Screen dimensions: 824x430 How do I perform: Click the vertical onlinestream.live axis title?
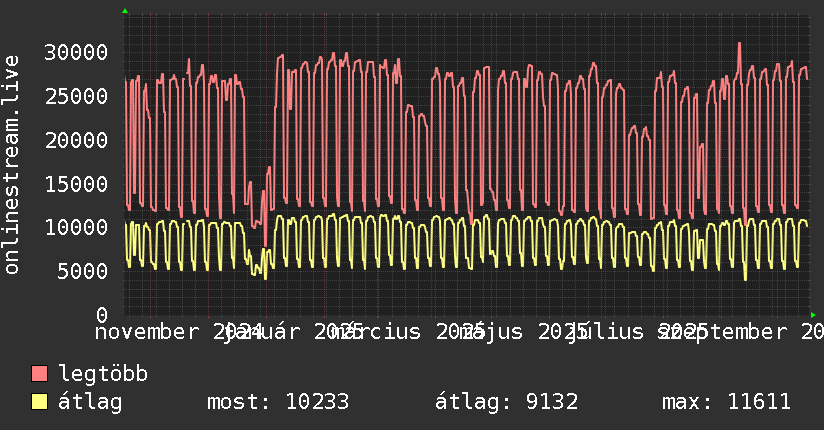point(12,165)
